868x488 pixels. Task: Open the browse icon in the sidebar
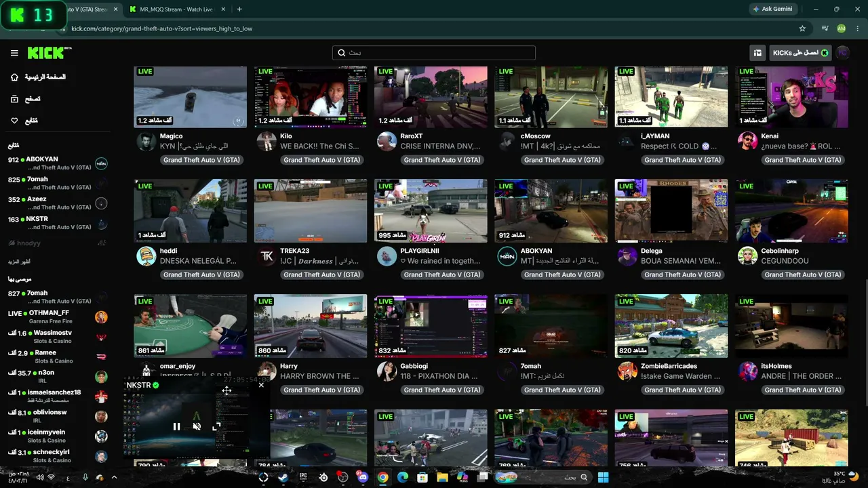(14, 99)
